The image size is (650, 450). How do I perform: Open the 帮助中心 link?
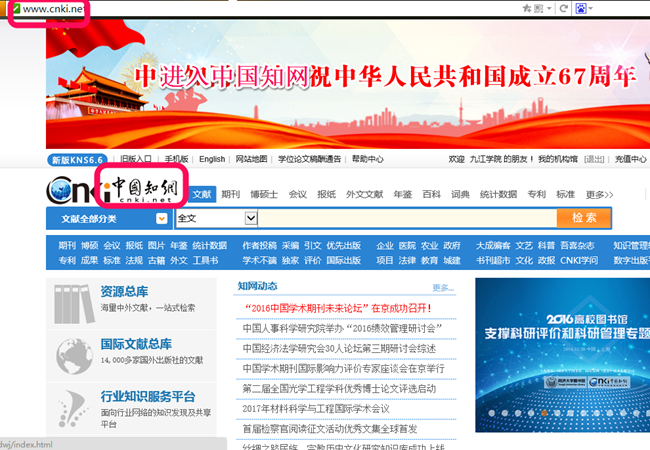click(x=368, y=159)
